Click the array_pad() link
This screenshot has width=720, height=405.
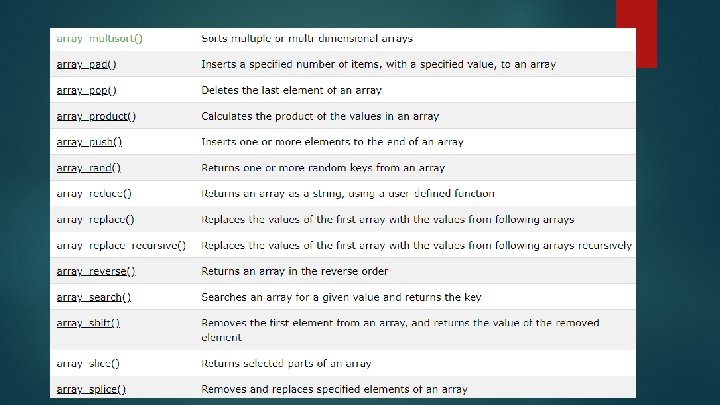click(x=86, y=64)
